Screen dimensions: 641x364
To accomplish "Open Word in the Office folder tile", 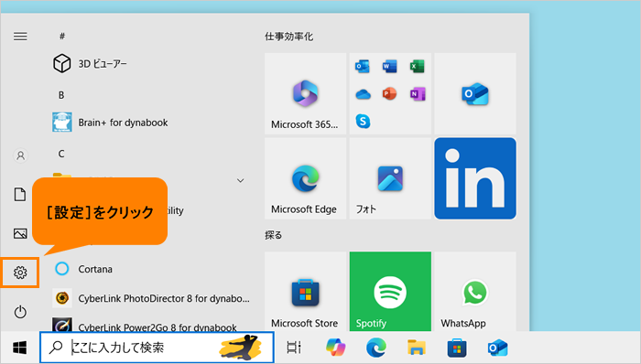I will tap(389, 66).
